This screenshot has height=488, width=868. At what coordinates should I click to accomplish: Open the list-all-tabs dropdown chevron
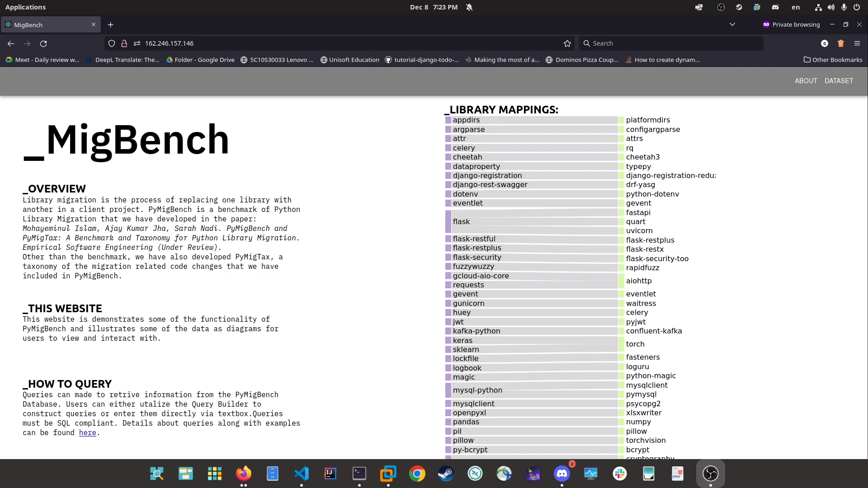pyautogui.click(x=732, y=24)
